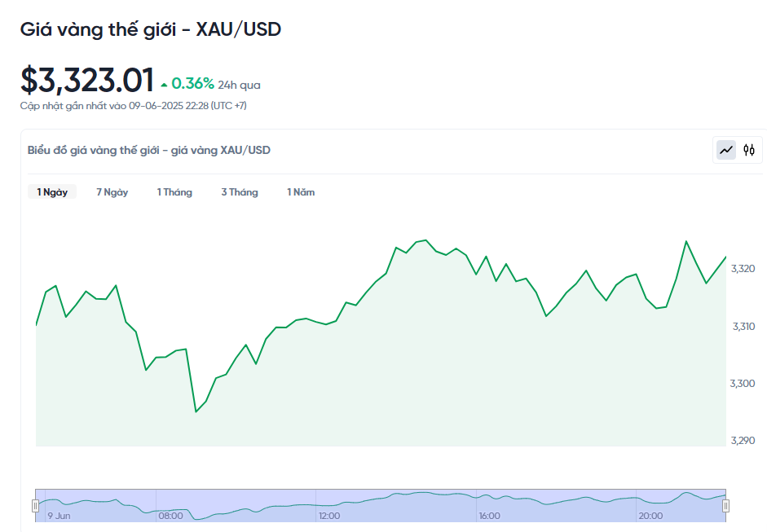767x532 pixels.
Task: Switch to the candlestick chart icon
Action: pyautogui.click(x=749, y=150)
